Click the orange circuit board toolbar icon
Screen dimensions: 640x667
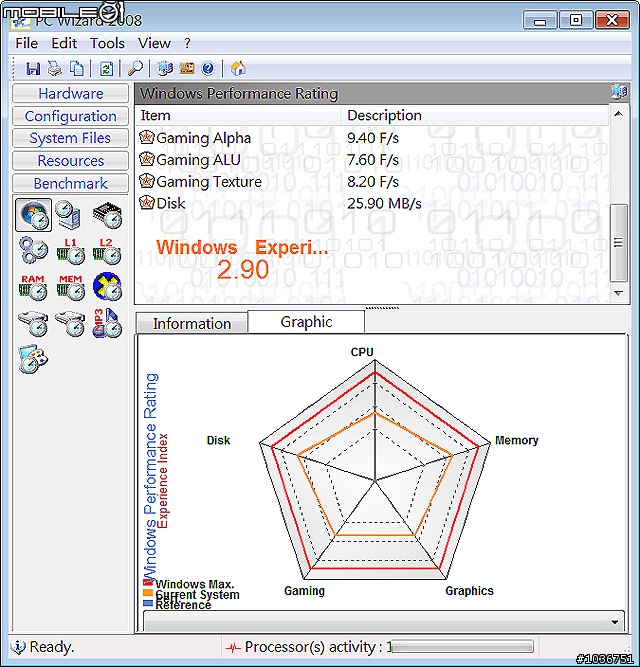coord(187,68)
